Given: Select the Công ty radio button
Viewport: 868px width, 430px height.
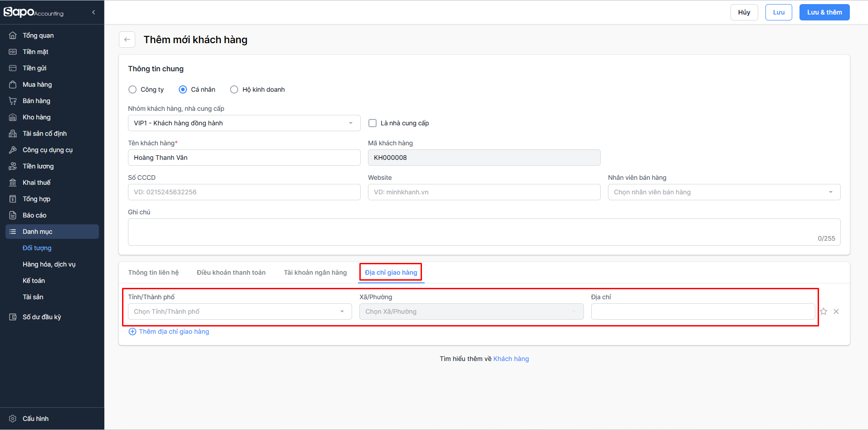Looking at the screenshot, I should (132, 89).
